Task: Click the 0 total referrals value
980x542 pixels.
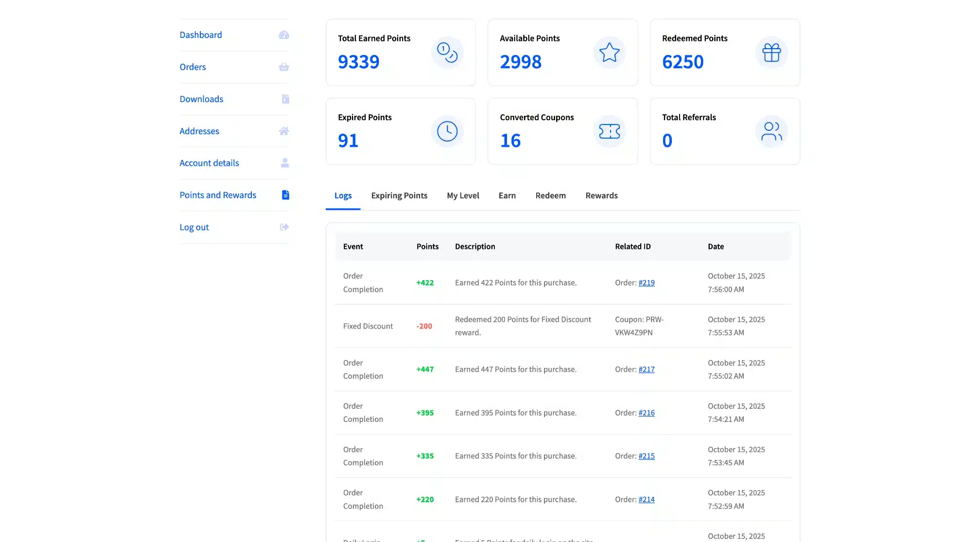Action: point(667,141)
